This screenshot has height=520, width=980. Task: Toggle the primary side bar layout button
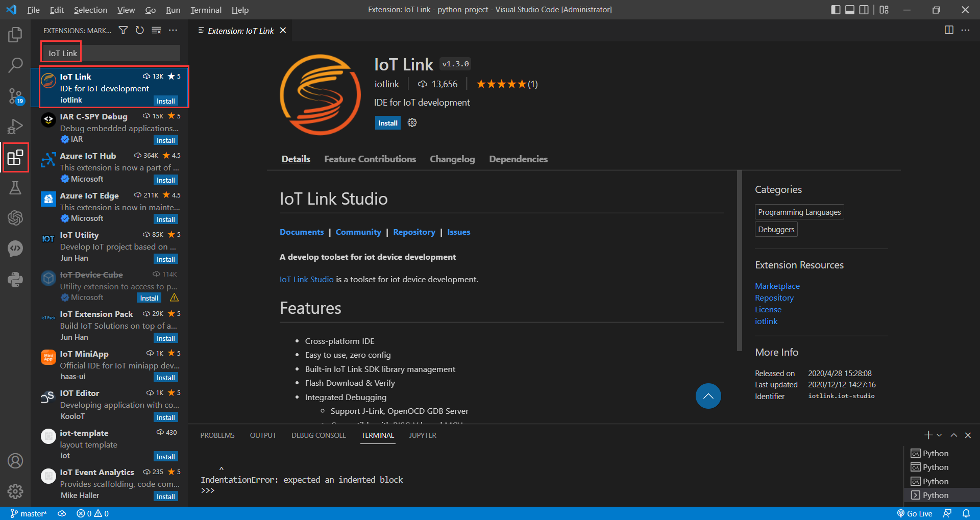pos(836,10)
